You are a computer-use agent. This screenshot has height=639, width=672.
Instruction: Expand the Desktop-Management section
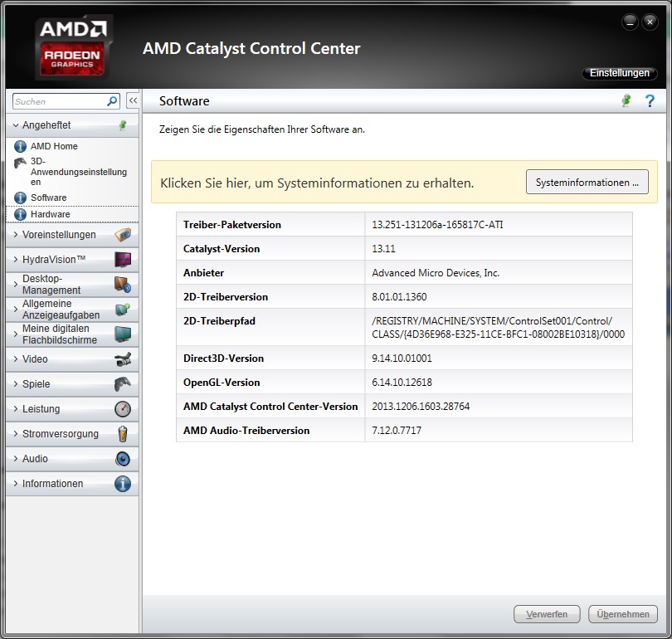coord(16,284)
